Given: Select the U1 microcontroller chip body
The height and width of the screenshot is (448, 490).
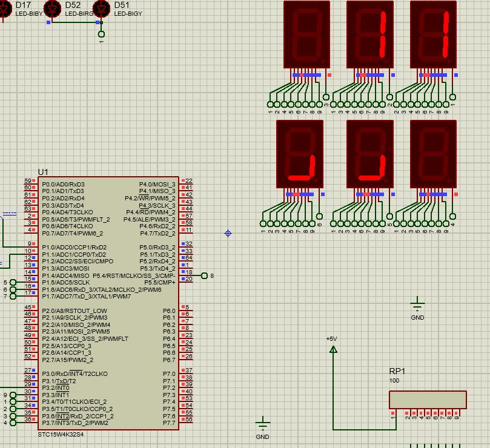Looking at the screenshot, I should pos(109,303).
